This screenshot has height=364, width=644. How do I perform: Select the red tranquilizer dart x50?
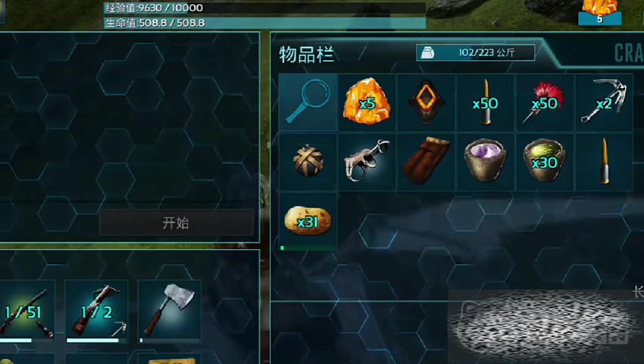click(545, 103)
